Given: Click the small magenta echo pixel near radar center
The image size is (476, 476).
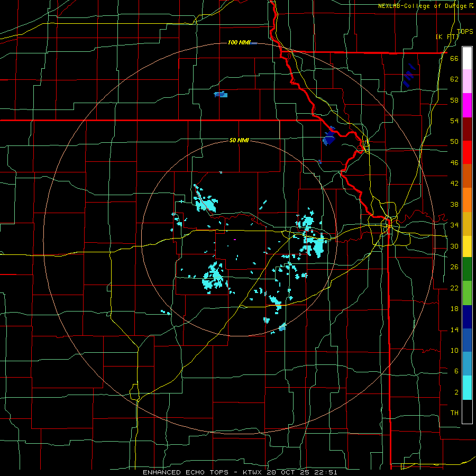Looking at the screenshot, I should [235, 240].
